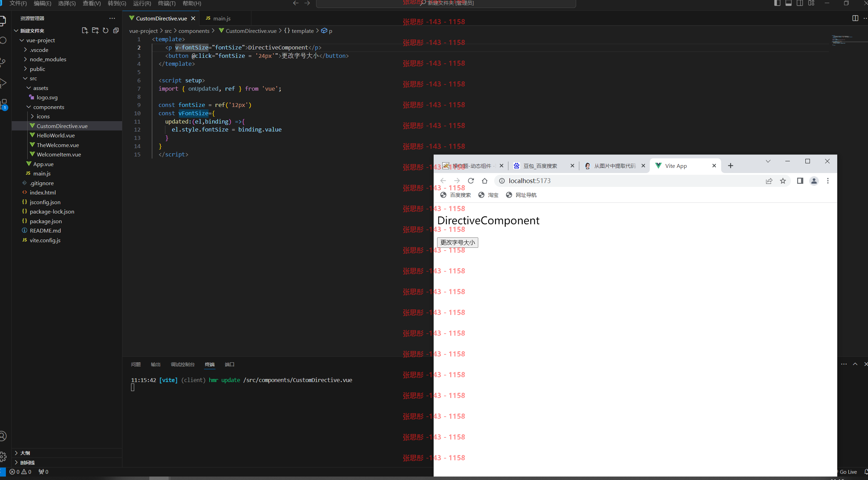Open App.vue in explorer

coord(43,164)
